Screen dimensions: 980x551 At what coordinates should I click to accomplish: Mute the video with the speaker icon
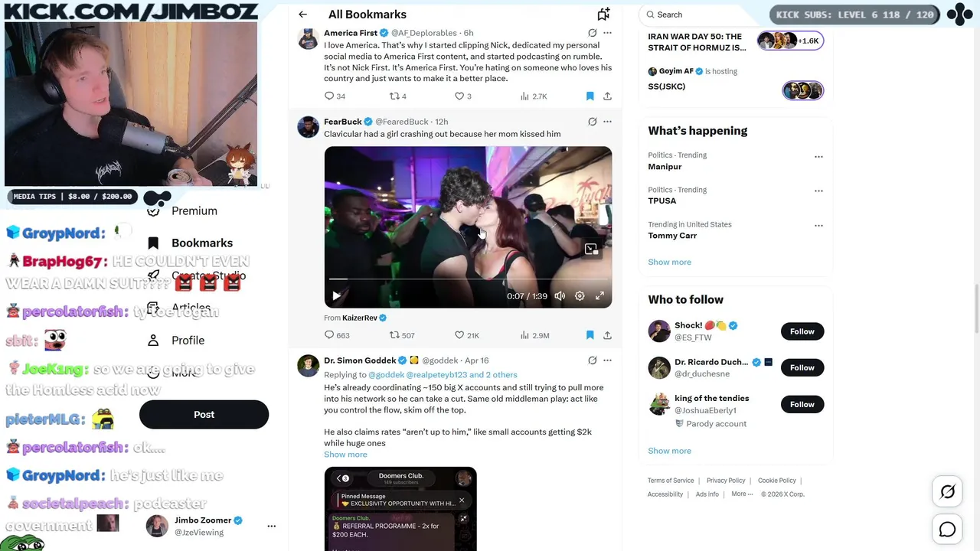pos(560,296)
